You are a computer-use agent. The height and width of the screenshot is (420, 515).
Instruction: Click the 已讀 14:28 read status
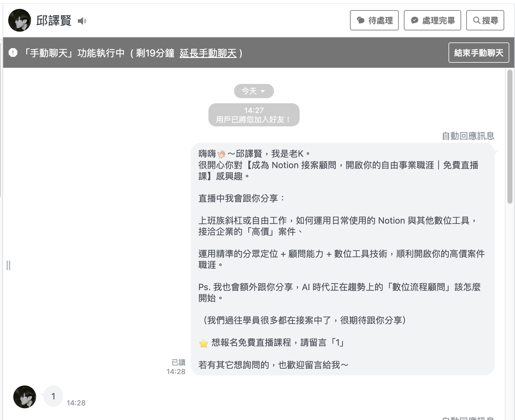pos(176,367)
